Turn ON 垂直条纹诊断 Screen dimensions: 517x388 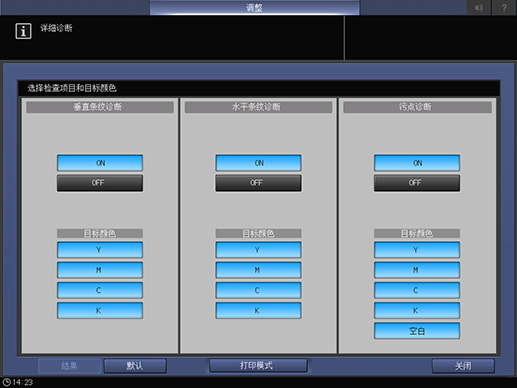100,163
